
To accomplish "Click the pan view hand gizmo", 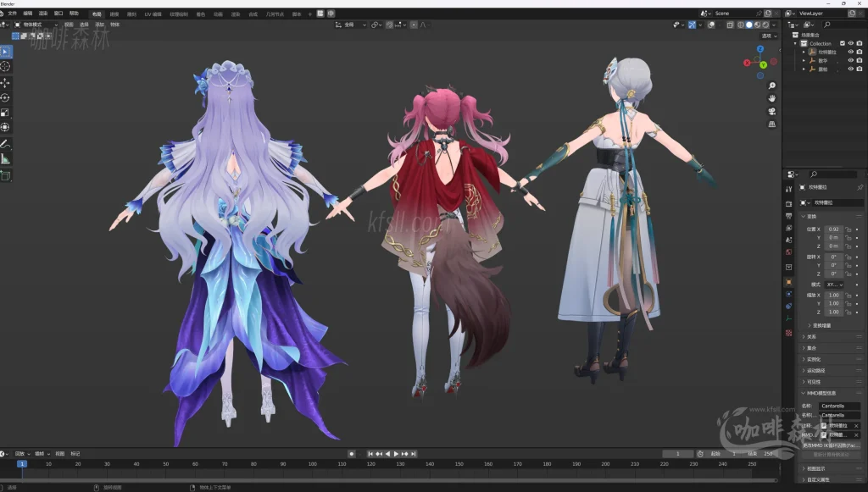I will [771, 98].
